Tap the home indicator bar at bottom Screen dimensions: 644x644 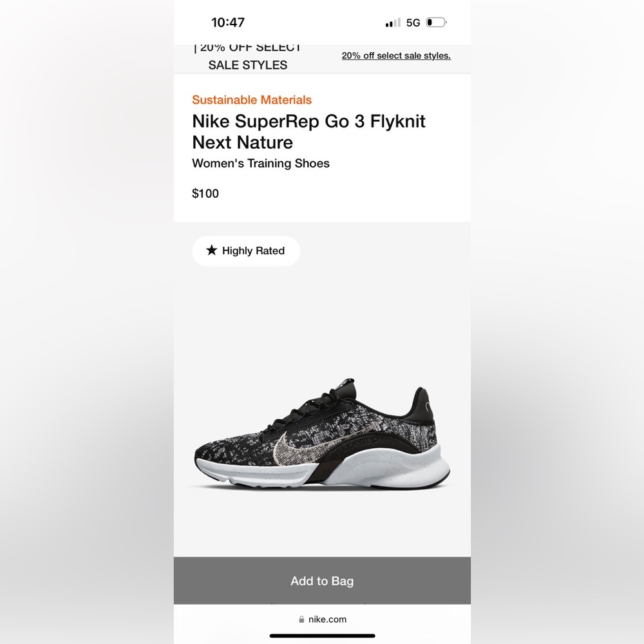(321, 634)
